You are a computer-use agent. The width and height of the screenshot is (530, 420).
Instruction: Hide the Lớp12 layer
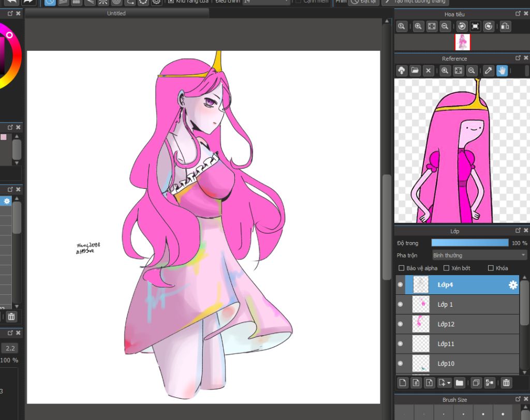point(401,324)
